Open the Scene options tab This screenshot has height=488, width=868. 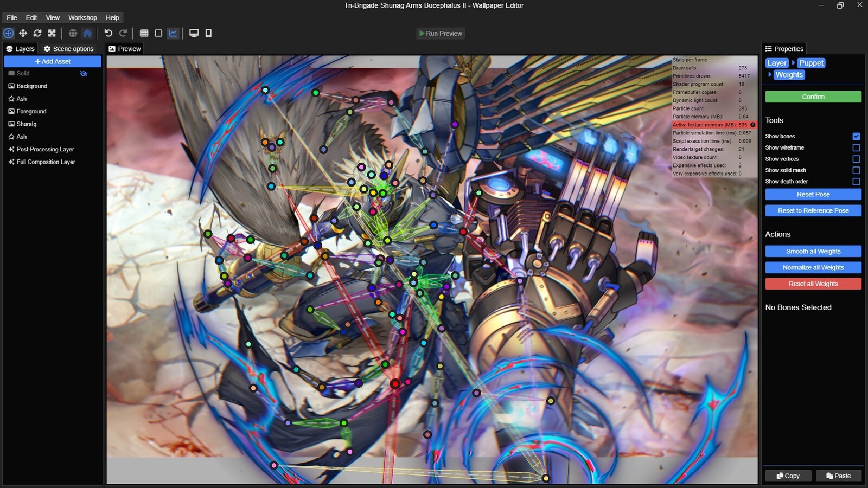(69, 49)
